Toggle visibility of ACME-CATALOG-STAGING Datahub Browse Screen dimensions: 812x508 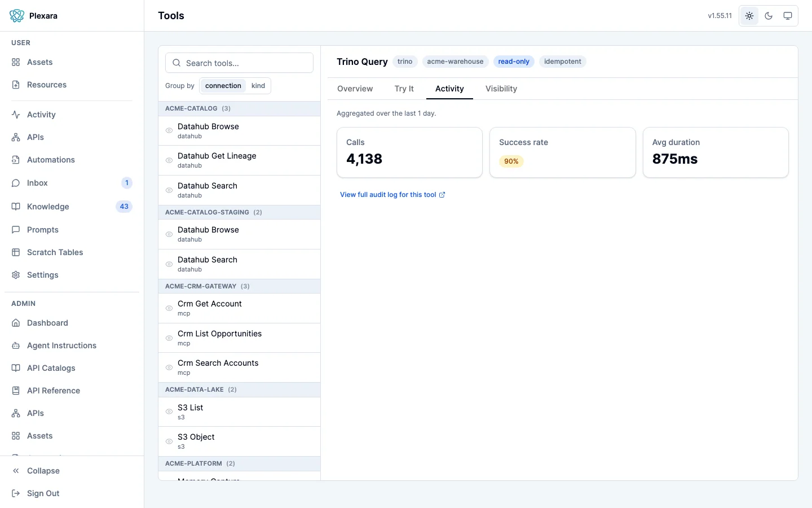point(169,234)
